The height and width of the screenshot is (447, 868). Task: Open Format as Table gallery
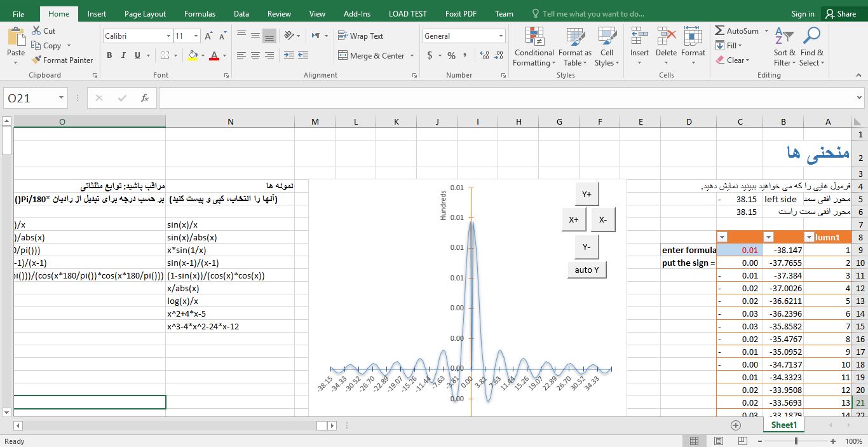[x=575, y=46]
